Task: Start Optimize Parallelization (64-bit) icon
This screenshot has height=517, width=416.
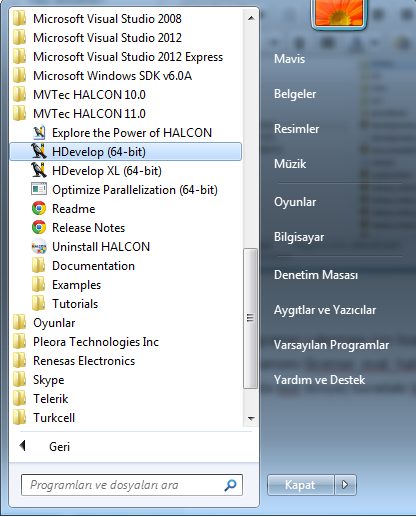Action: point(39,189)
